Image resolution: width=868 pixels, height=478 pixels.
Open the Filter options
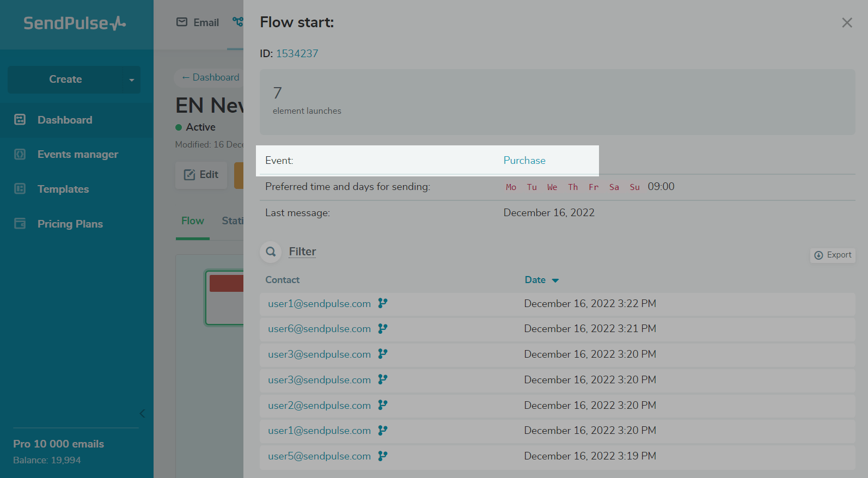click(302, 252)
